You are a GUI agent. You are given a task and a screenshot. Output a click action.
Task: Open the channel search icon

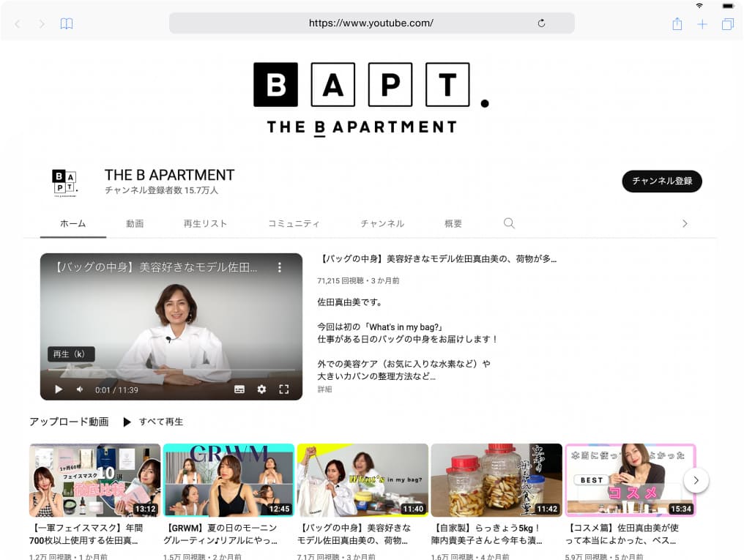coord(509,223)
